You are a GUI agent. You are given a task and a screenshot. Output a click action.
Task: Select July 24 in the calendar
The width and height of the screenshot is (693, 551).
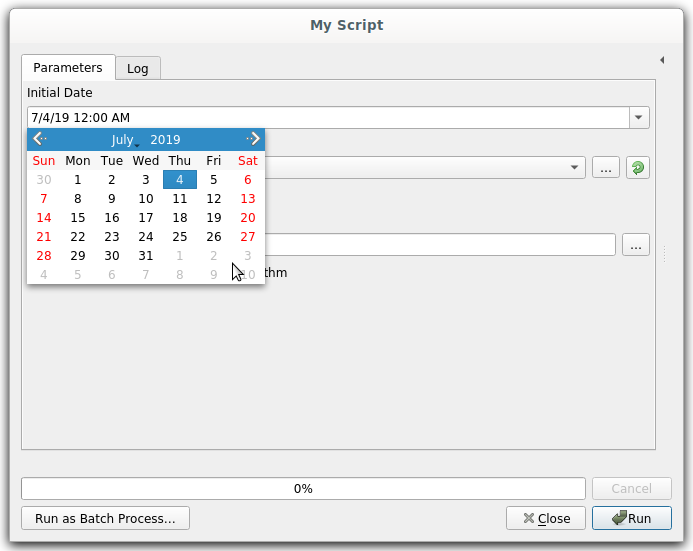coord(146,236)
